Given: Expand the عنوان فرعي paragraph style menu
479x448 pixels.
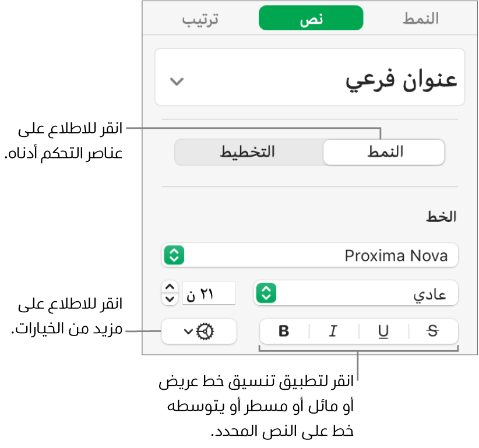Looking at the screenshot, I should tap(309, 80).
